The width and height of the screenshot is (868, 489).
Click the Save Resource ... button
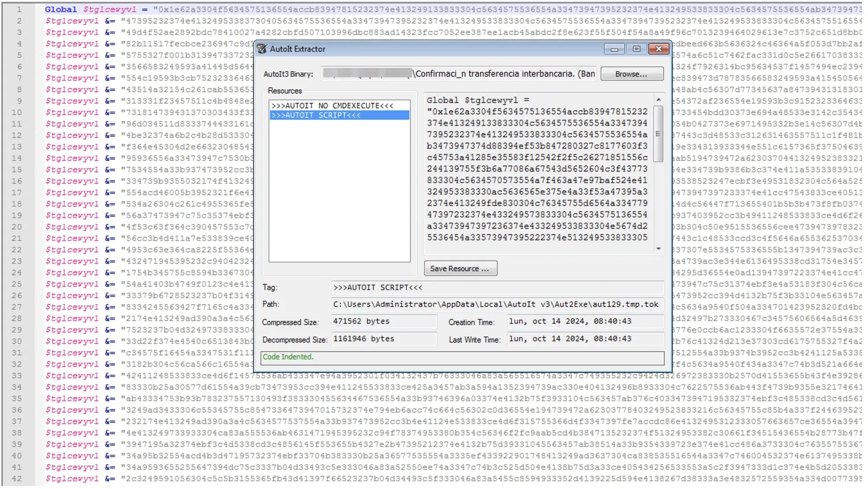coord(460,269)
